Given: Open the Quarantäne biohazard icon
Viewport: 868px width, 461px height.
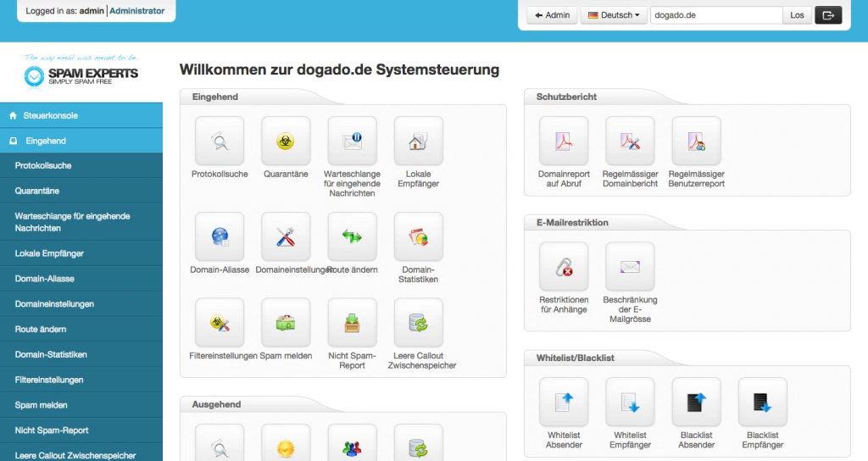Looking at the screenshot, I should 286,142.
